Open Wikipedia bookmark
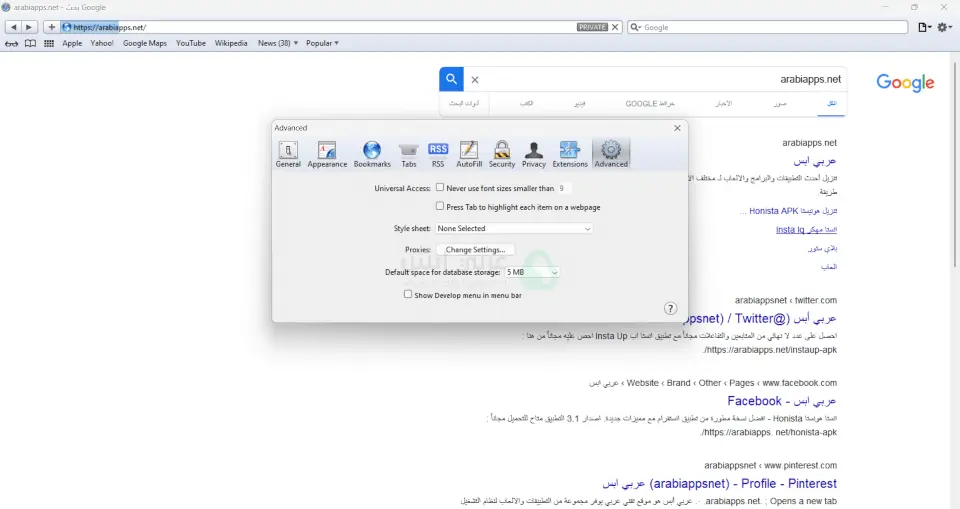Image resolution: width=960 pixels, height=509 pixels. pyautogui.click(x=231, y=43)
